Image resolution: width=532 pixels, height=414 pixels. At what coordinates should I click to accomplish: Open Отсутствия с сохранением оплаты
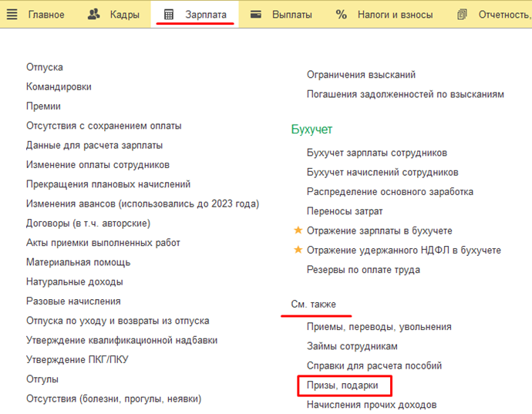click(x=104, y=126)
